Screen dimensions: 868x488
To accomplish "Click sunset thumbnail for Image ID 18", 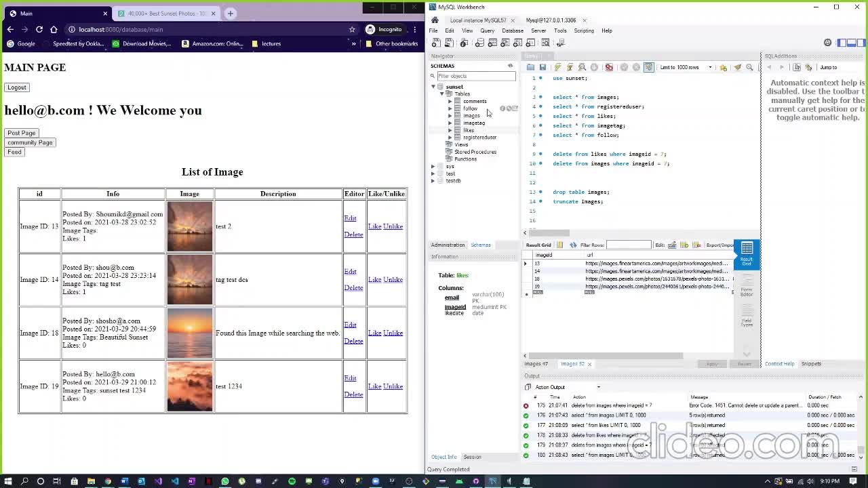I will (x=190, y=333).
